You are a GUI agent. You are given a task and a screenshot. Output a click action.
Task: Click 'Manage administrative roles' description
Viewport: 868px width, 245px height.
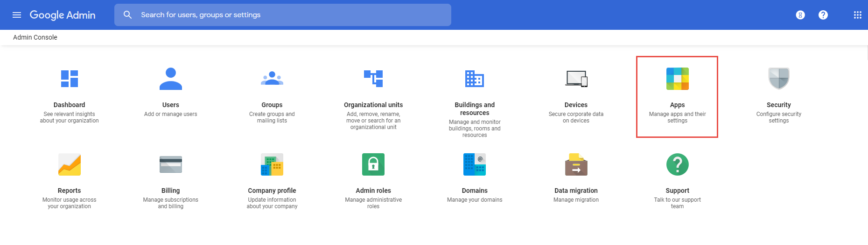click(373, 203)
